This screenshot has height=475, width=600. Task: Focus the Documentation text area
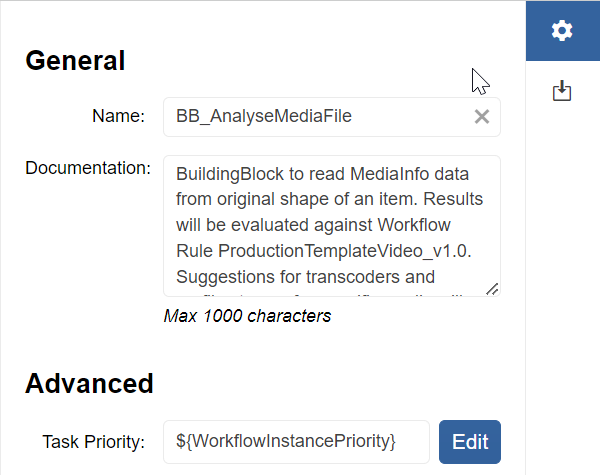[330, 225]
